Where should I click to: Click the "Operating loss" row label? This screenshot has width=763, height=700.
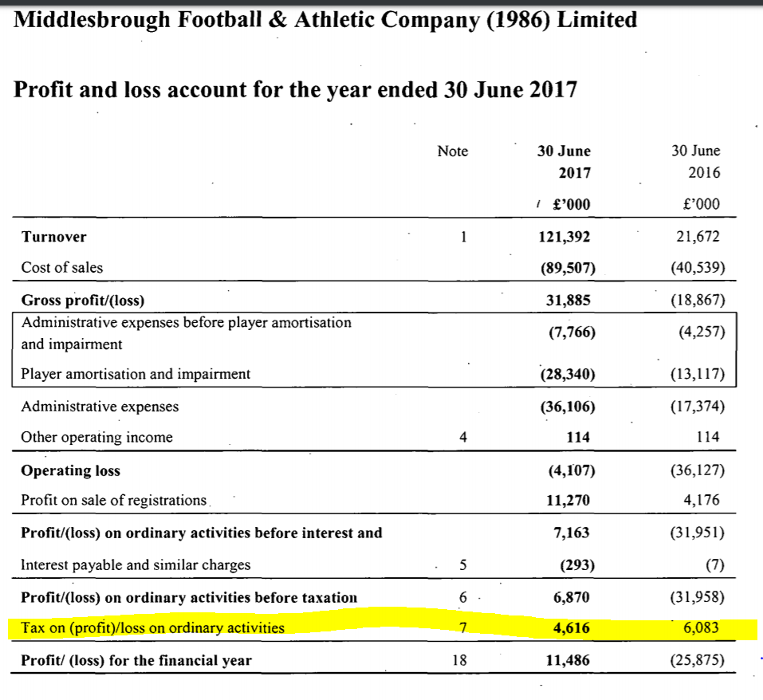click(70, 471)
